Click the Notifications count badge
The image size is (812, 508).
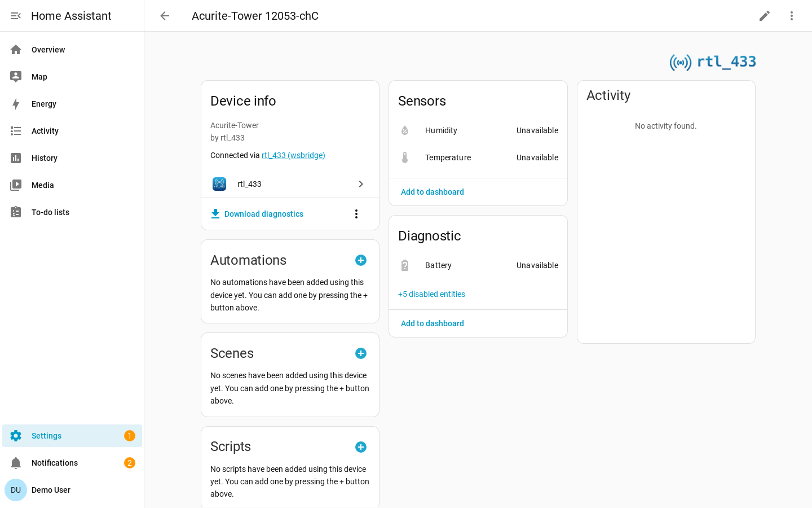[130, 463]
